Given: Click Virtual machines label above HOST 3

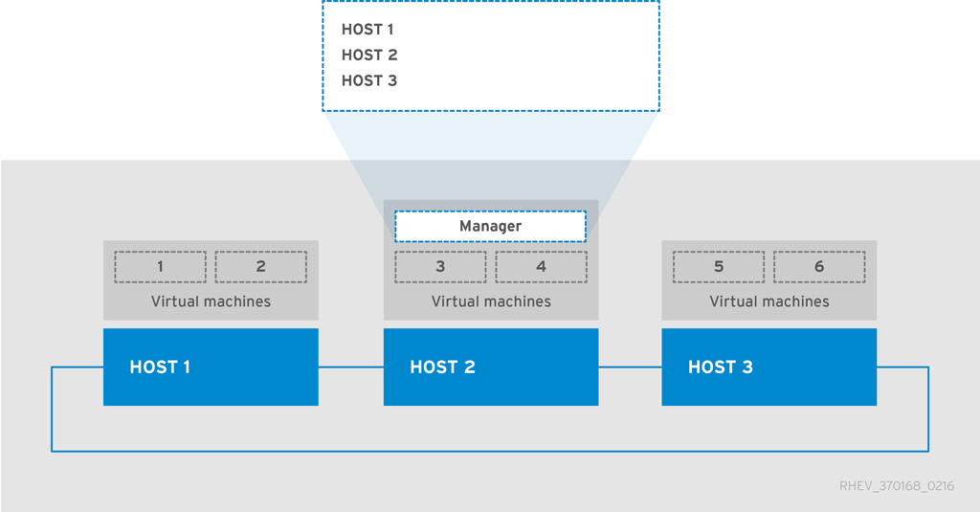Looking at the screenshot, I should pyautogui.click(x=768, y=301).
